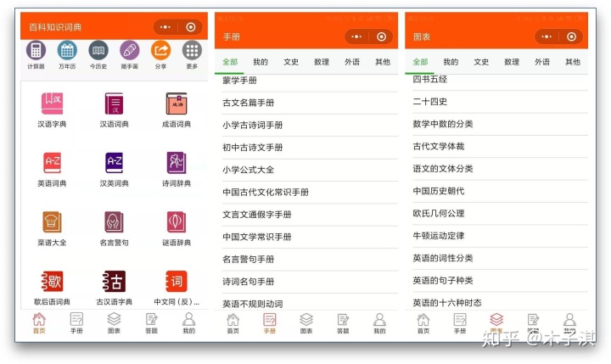Open the 万年历 calendar icon

tap(67, 51)
